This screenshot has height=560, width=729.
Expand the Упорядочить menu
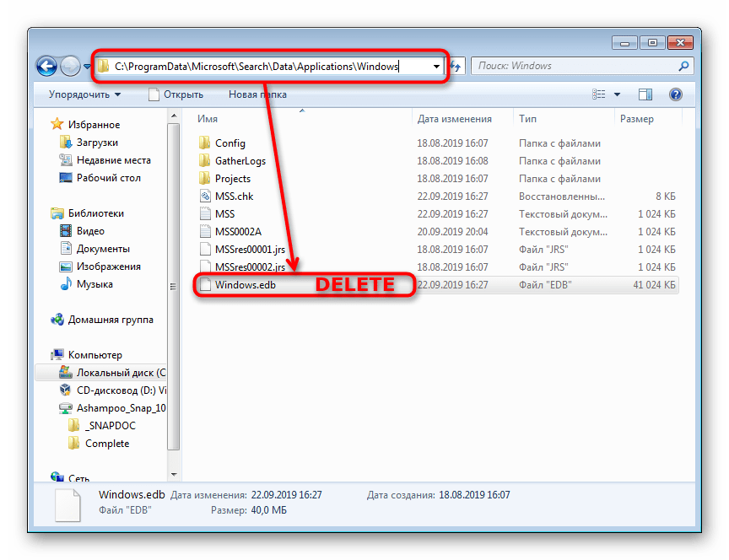coord(84,94)
